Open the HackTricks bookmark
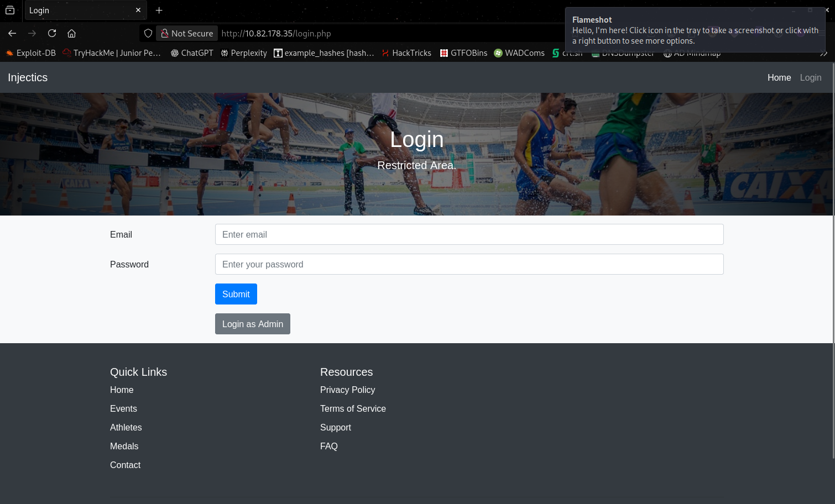835x504 pixels. (x=406, y=53)
